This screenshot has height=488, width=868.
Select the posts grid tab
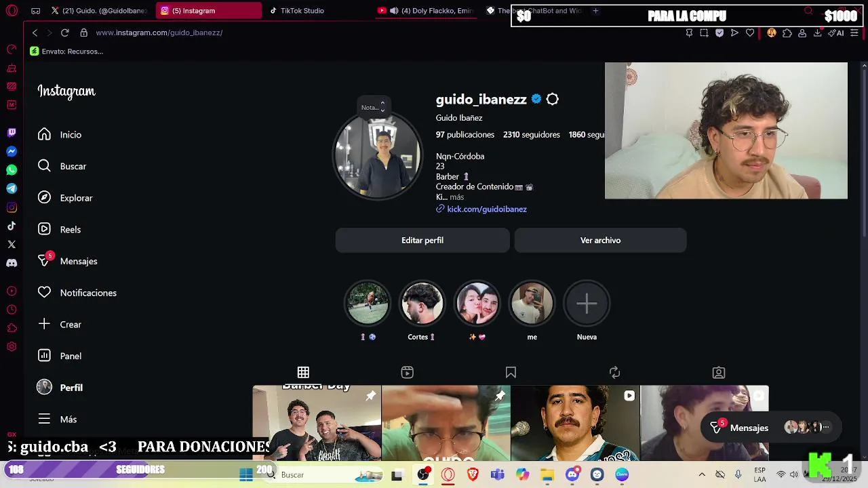(303, 373)
